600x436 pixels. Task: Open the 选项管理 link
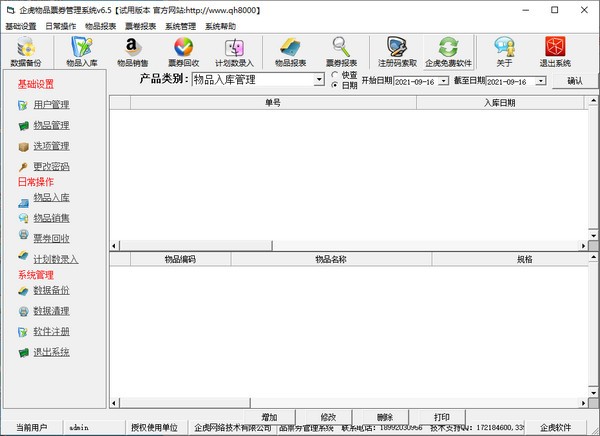pos(51,146)
